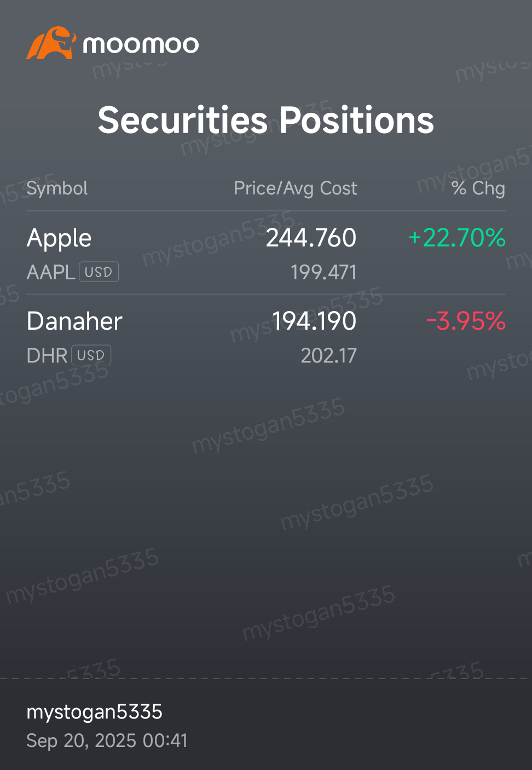
Task: Click Apple's +22.70% change value
Action: pyautogui.click(x=457, y=238)
